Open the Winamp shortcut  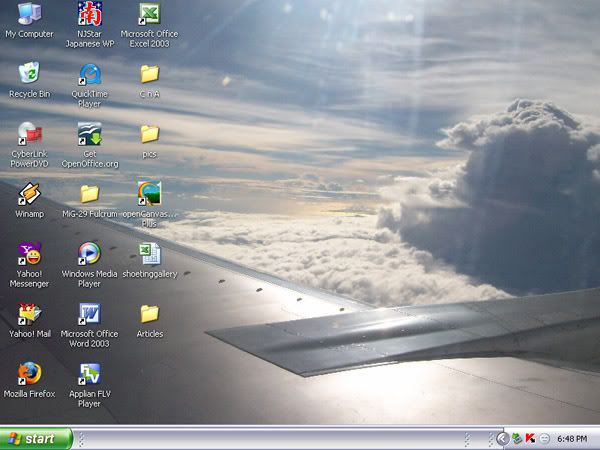[x=29, y=194]
